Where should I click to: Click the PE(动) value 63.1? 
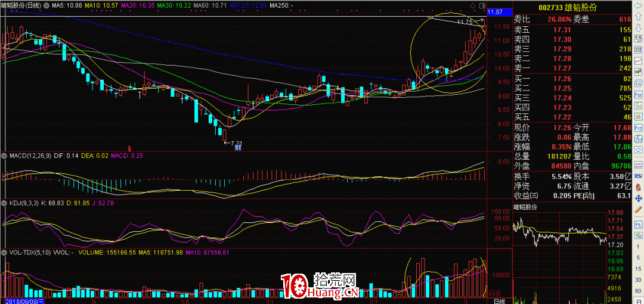click(x=624, y=196)
